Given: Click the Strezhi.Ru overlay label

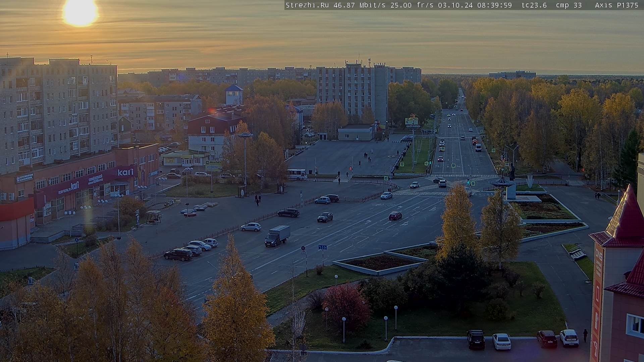Looking at the screenshot, I should [x=307, y=5].
